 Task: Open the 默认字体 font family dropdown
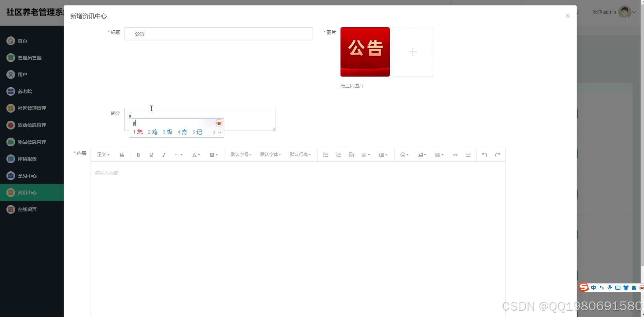[x=270, y=154]
